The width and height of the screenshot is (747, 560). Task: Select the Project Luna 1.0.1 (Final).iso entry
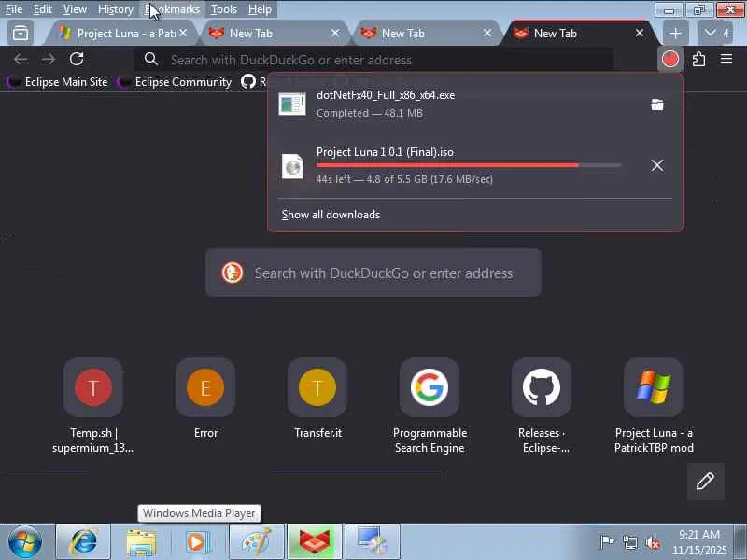click(458, 165)
